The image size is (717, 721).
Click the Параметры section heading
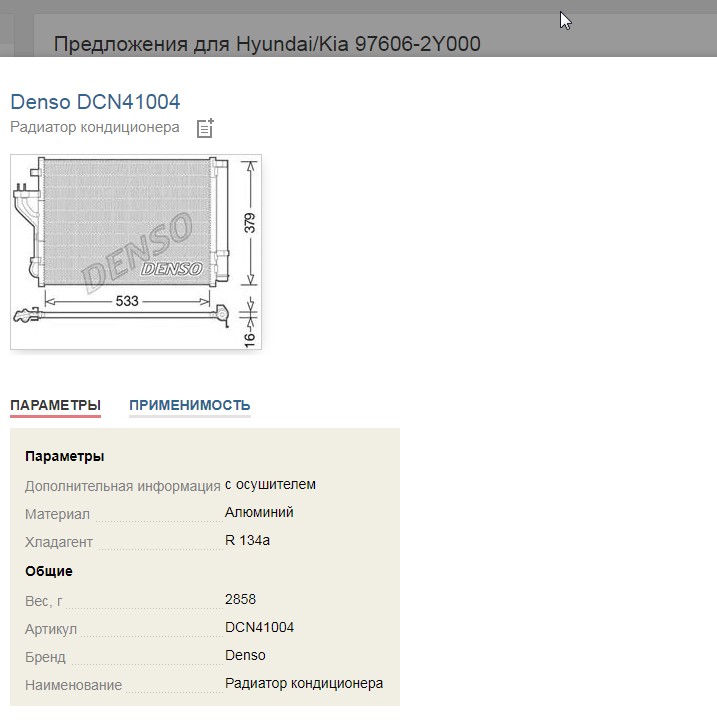(64, 456)
